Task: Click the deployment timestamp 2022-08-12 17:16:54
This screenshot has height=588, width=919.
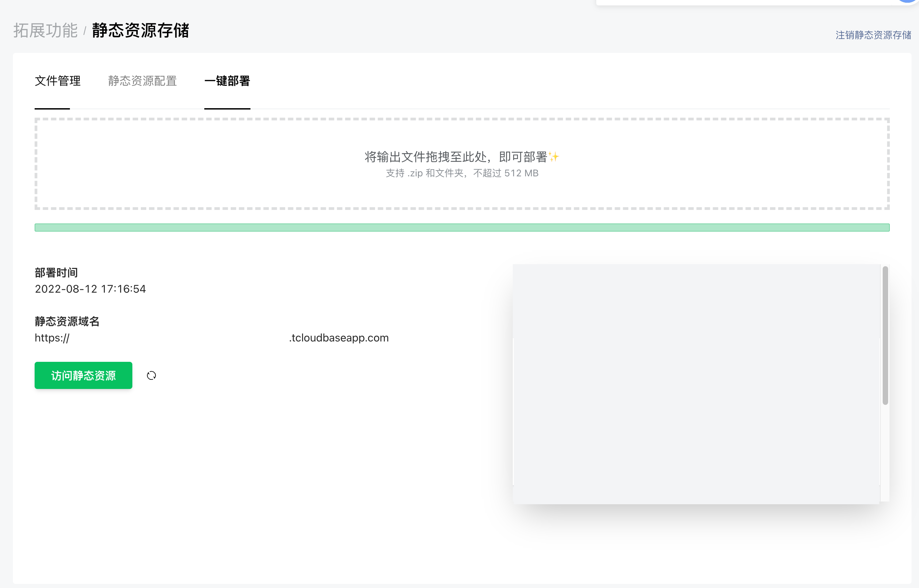Action: pyautogui.click(x=90, y=289)
